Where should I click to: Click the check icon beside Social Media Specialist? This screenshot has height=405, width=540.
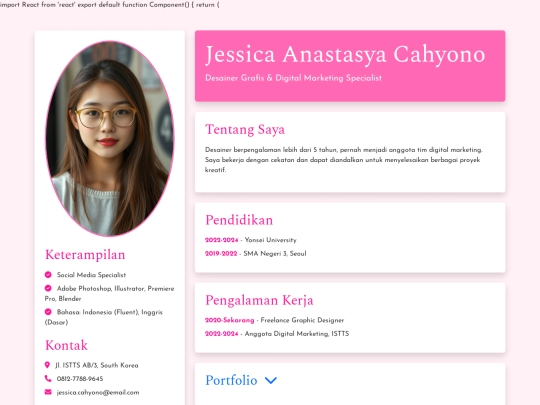click(48, 274)
